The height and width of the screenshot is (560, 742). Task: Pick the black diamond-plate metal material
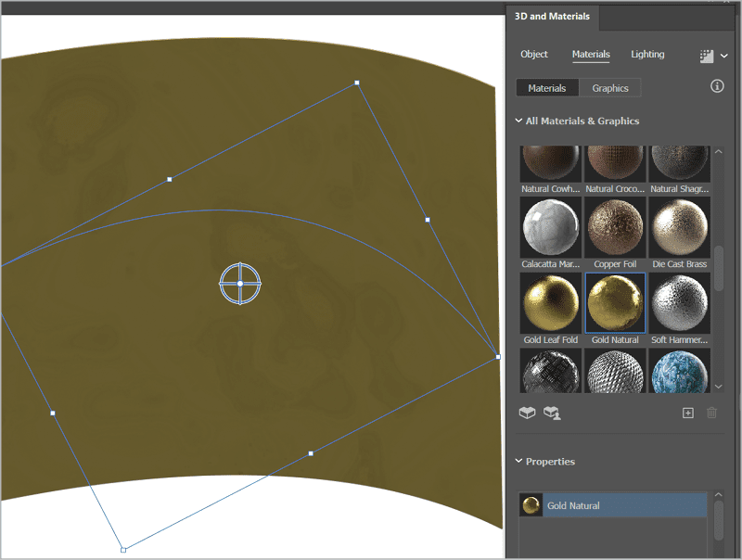click(x=550, y=371)
